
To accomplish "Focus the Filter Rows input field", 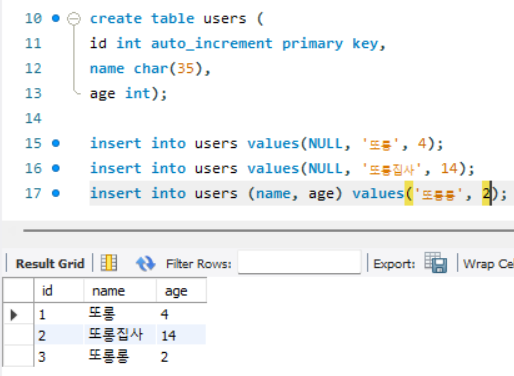I will pos(299,263).
